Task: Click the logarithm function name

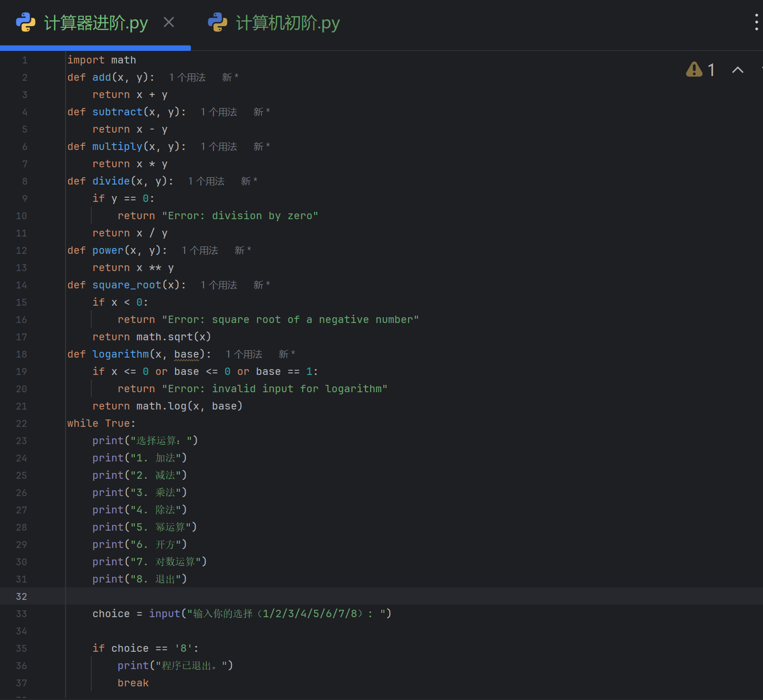Action: click(x=121, y=354)
